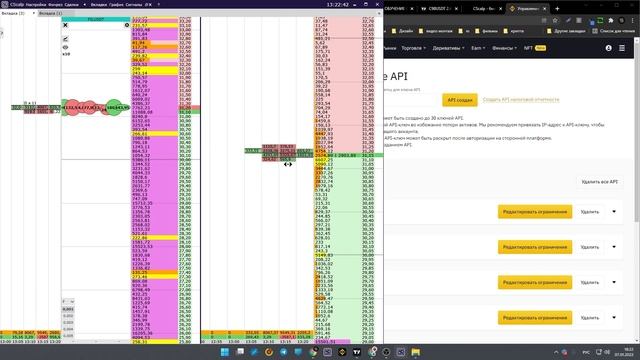Screen dimensions: 640x360
Task: Open крипта bookmarks folder
Action: (x=514, y=31)
